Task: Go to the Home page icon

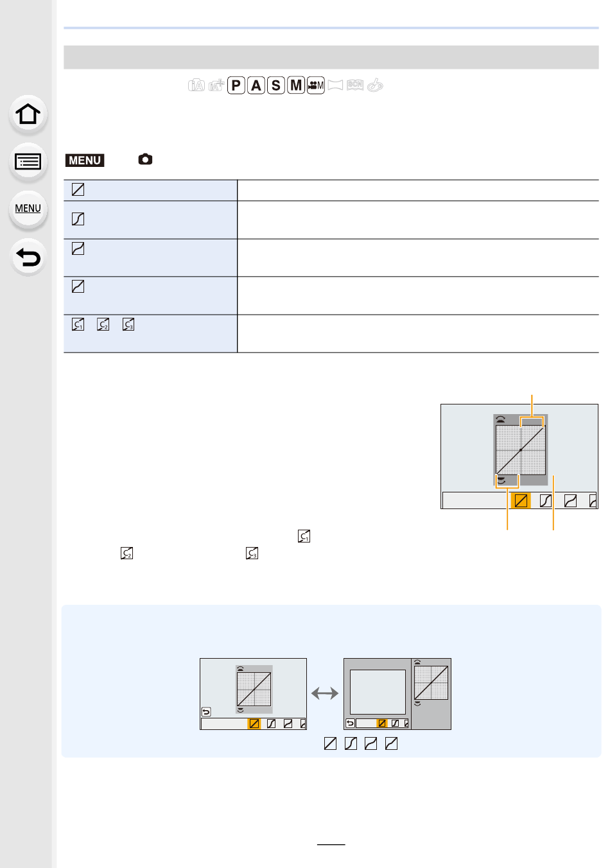Action: click(x=28, y=114)
